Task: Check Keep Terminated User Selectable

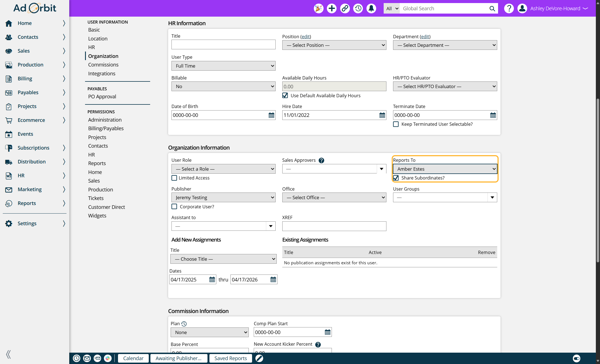Action: 396,124
